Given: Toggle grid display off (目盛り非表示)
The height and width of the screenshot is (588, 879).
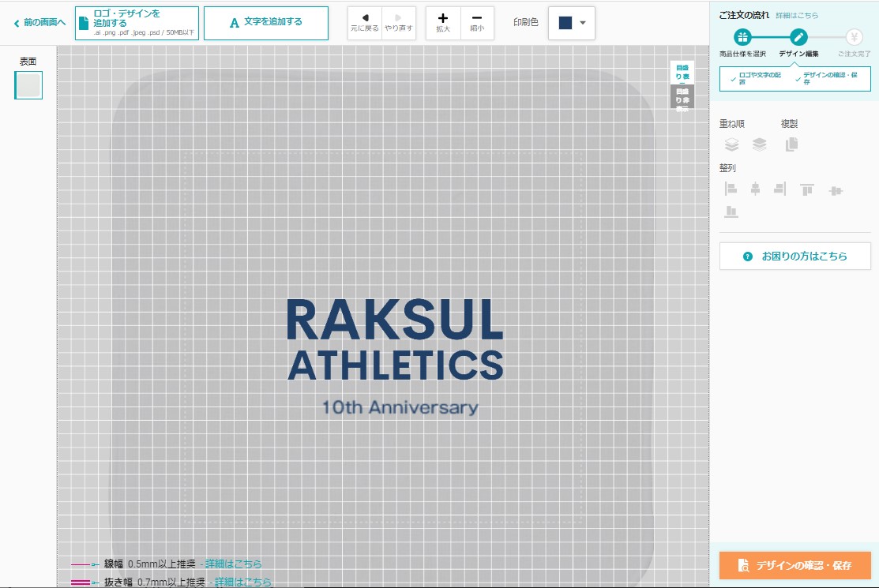Looking at the screenshot, I should coord(682,98).
